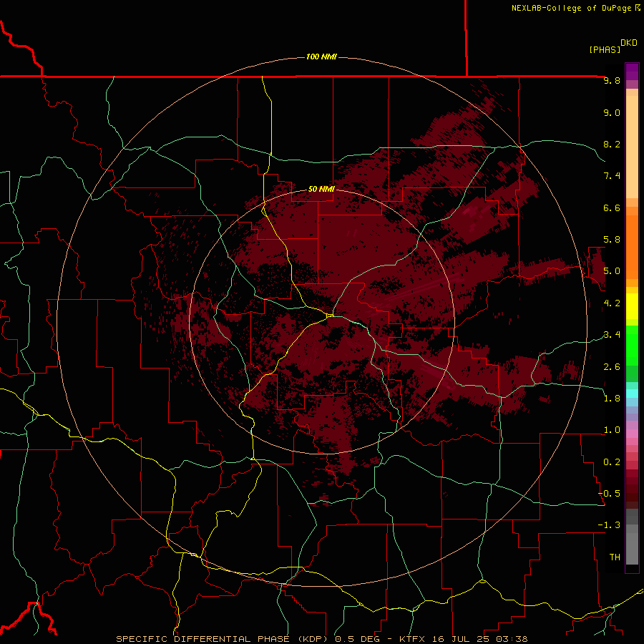Click the DKD product label above color bar

628,43
